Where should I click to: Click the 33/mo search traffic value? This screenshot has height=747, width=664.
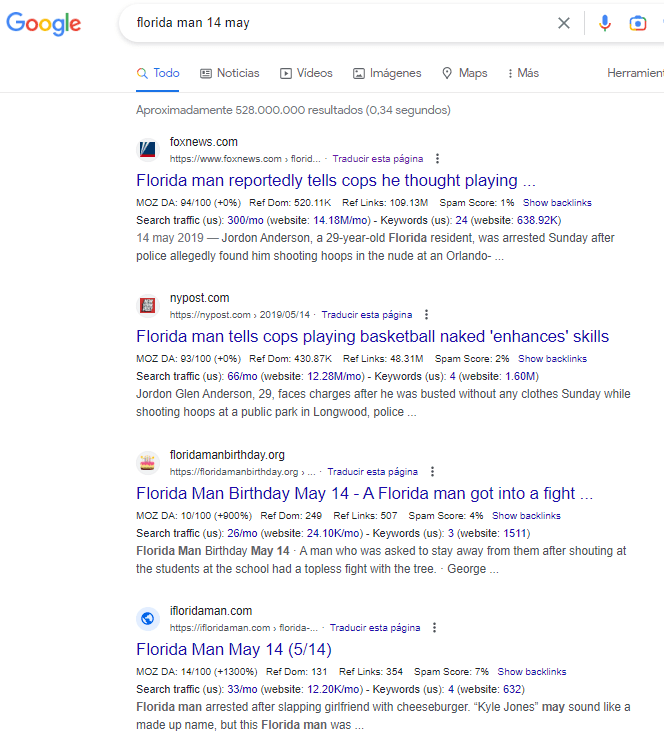coord(242,689)
